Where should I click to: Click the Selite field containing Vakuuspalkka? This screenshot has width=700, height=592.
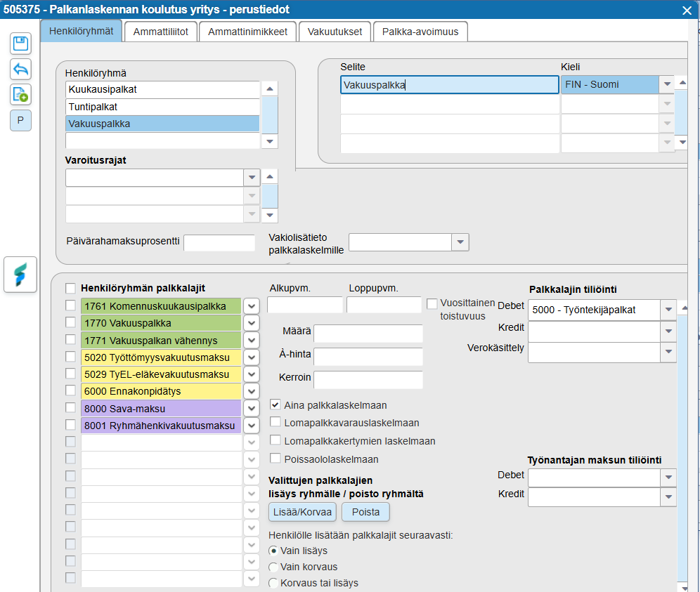click(x=450, y=85)
